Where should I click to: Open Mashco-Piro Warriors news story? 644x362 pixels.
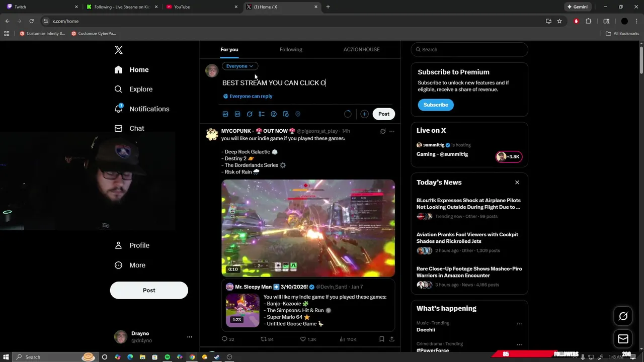click(469, 276)
